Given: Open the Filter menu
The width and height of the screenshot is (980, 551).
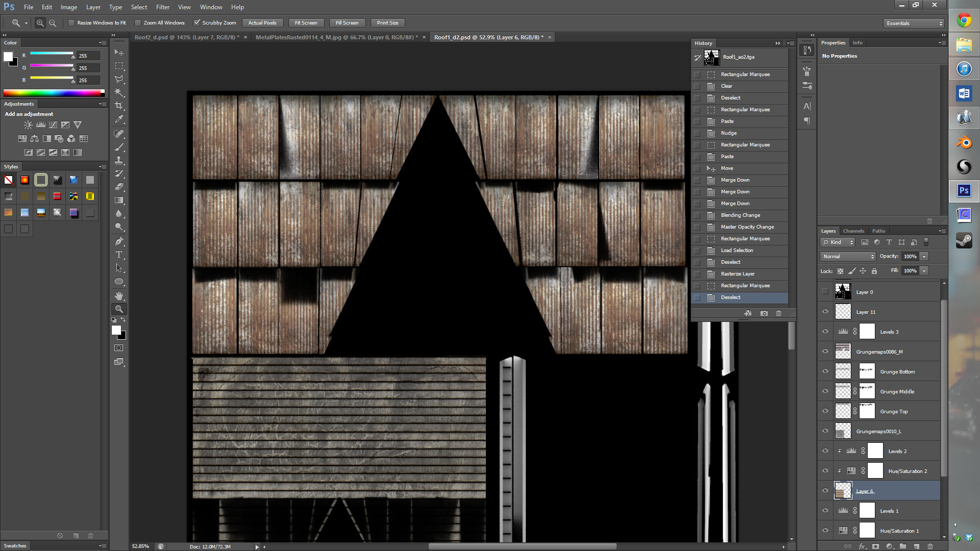Looking at the screenshot, I should 162,7.
